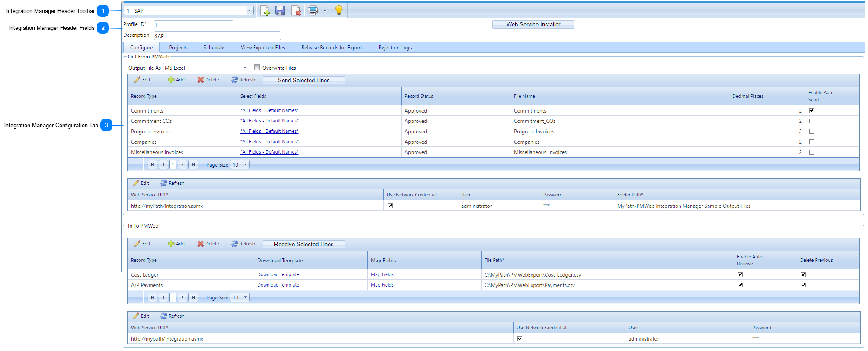Click the Save disk icon
868x351 pixels.
point(280,10)
